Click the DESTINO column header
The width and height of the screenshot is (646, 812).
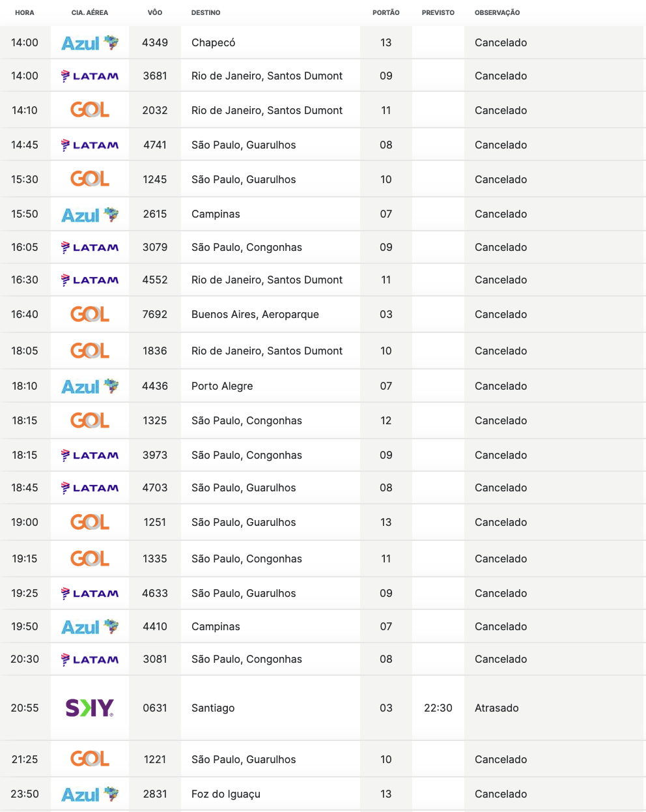[206, 12]
